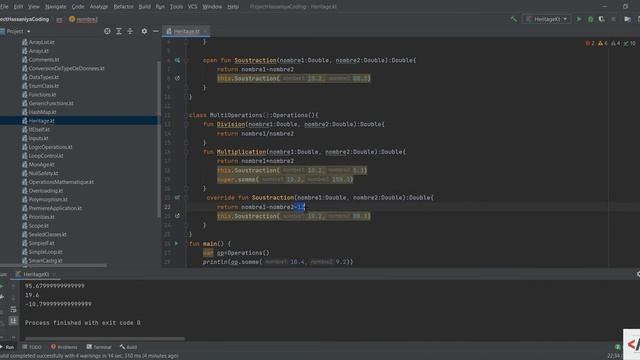
Task: Click the Run console horizontal scrollbar
Action: (x=105, y=338)
